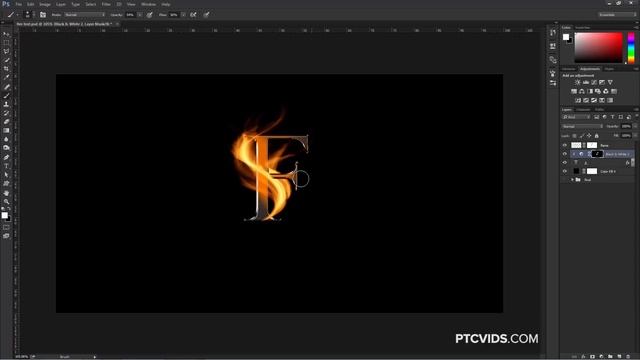Click the layer Fill value field

(x=626, y=136)
